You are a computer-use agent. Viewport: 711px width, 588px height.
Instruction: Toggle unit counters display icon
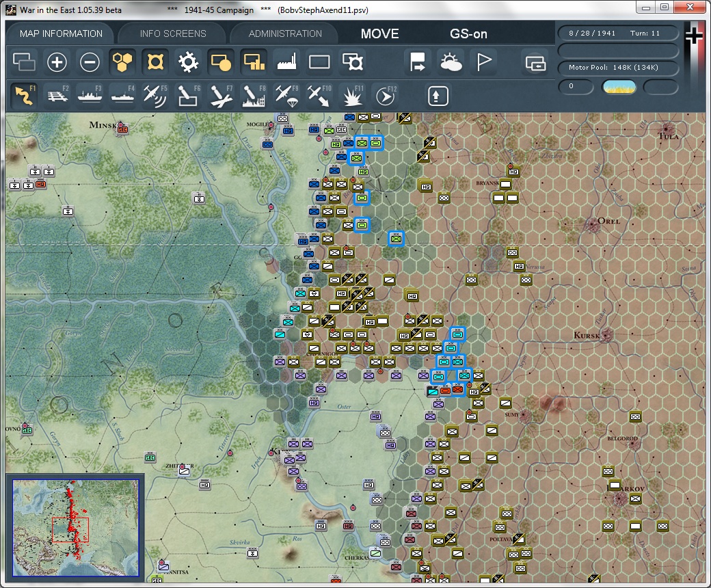click(24, 62)
